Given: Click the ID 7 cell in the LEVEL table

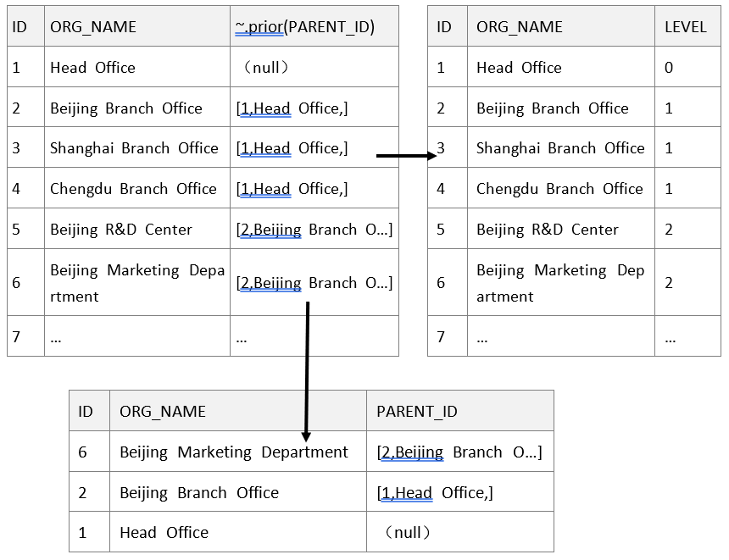Looking at the screenshot, I should coord(441,337).
